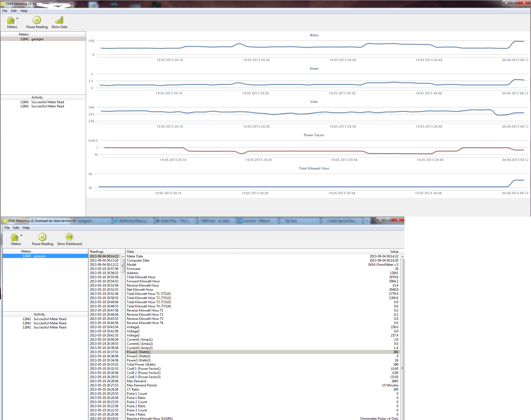Image resolution: width=531 pixels, height=420 pixels.
Task: Select the Total Kilowatt Hour data row
Action: [x=141, y=277]
